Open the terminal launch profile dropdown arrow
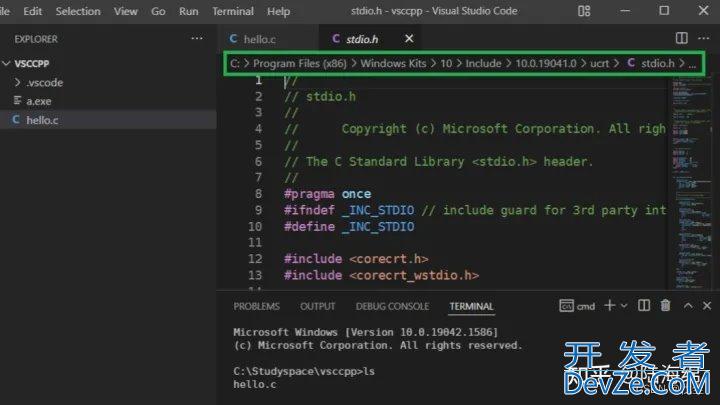 pos(624,306)
